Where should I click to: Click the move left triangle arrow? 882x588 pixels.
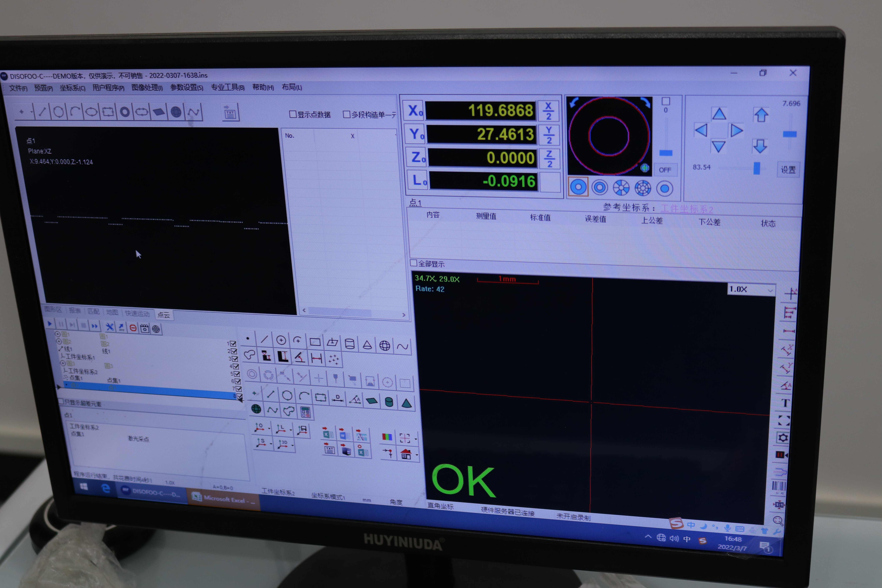701,130
